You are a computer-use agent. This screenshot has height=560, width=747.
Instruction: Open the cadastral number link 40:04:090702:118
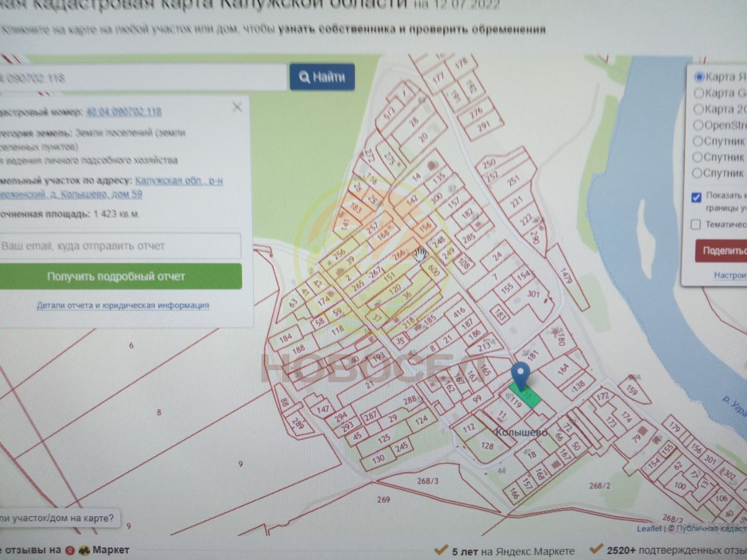click(123, 112)
